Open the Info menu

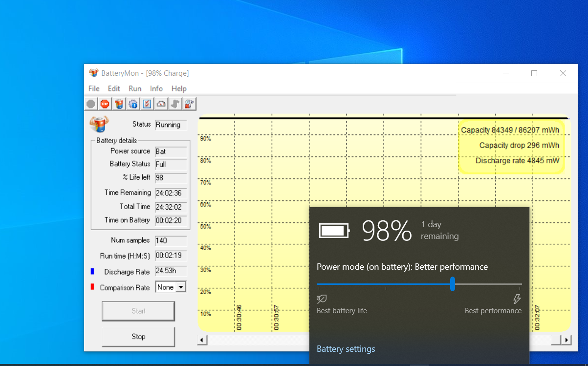156,88
